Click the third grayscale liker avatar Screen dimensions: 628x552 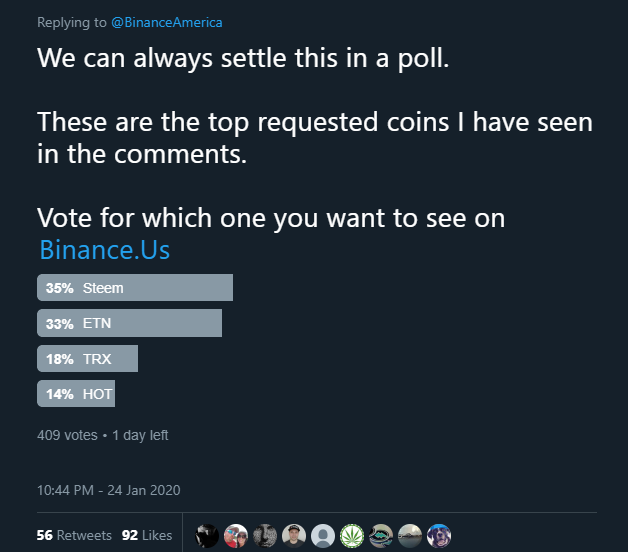tap(265, 535)
